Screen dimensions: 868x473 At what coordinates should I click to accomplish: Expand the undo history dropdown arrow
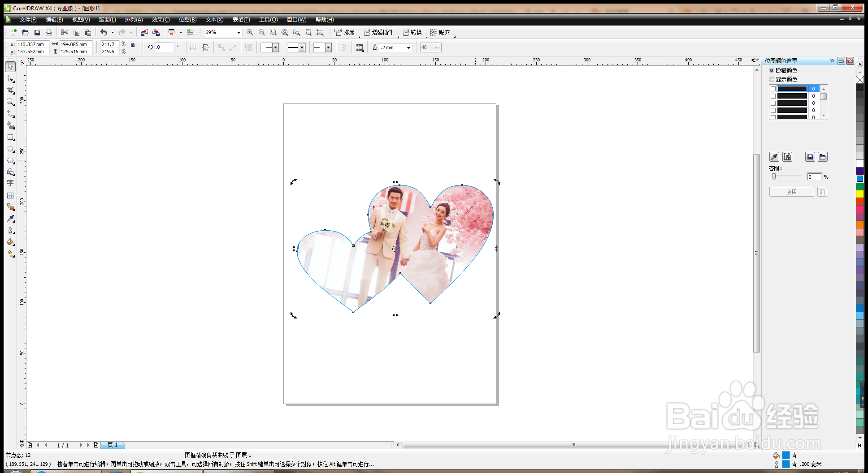click(113, 32)
